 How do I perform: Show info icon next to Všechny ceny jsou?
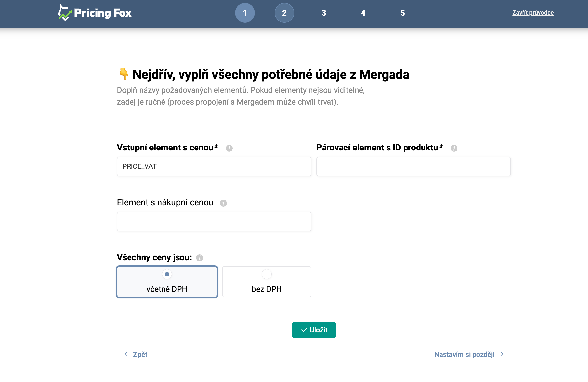coord(199,258)
